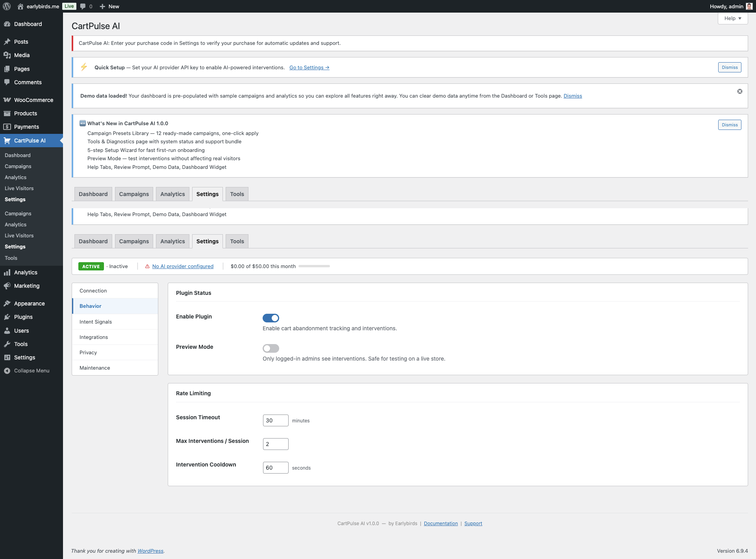
Task: Click the Payments sidebar icon
Action: (7, 126)
